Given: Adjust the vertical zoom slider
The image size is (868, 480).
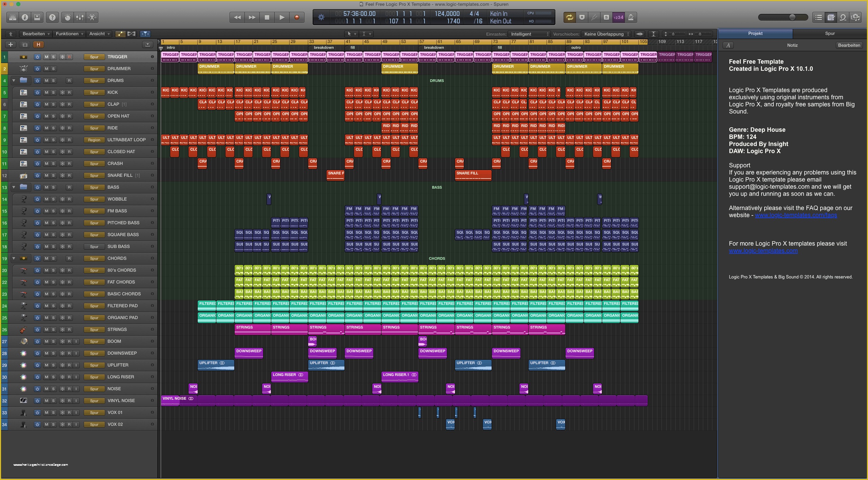Looking at the screenshot, I should pos(674,34).
